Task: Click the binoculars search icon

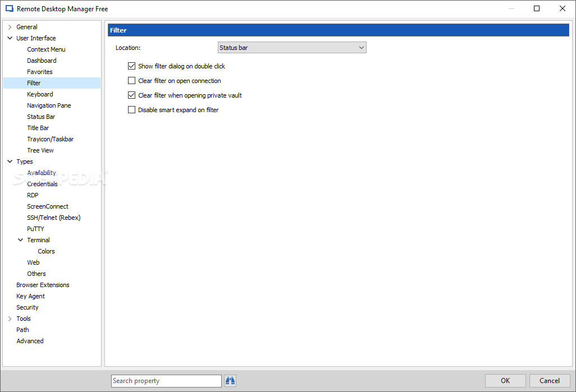Action: pos(230,381)
